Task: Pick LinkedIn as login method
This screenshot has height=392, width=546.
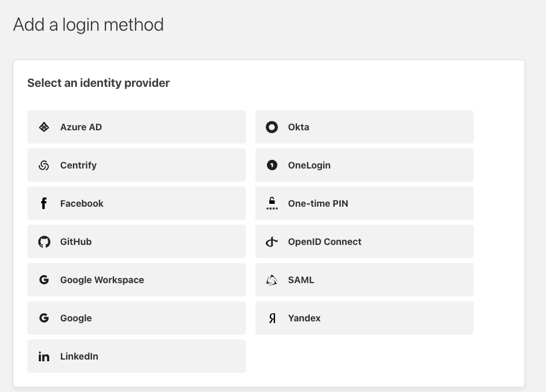Action: [x=137, y=356]
